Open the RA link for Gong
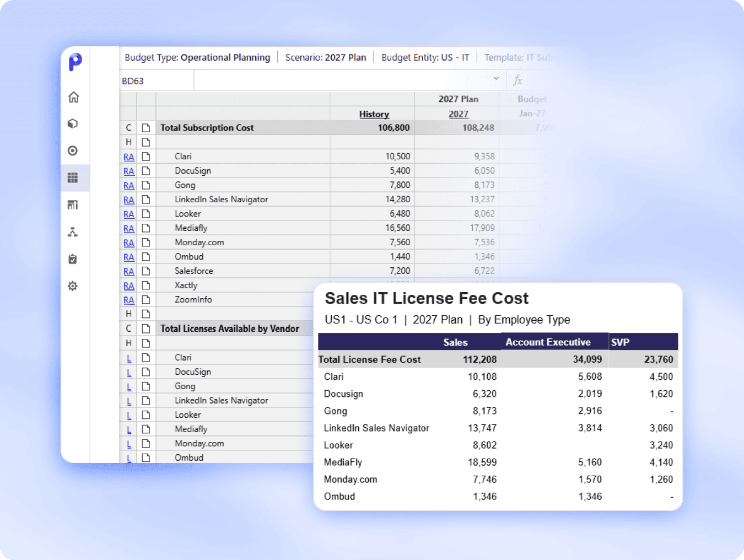Viewport: 744px width, 560px height. point(129,186)
